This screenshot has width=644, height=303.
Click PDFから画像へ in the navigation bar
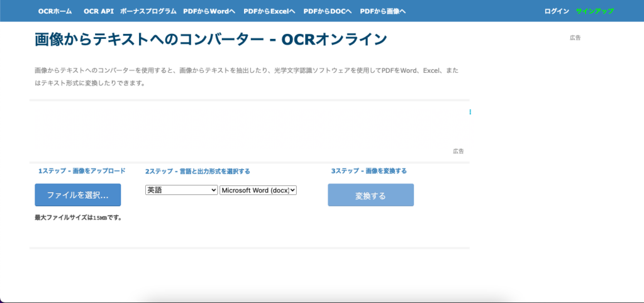(382, 11)
